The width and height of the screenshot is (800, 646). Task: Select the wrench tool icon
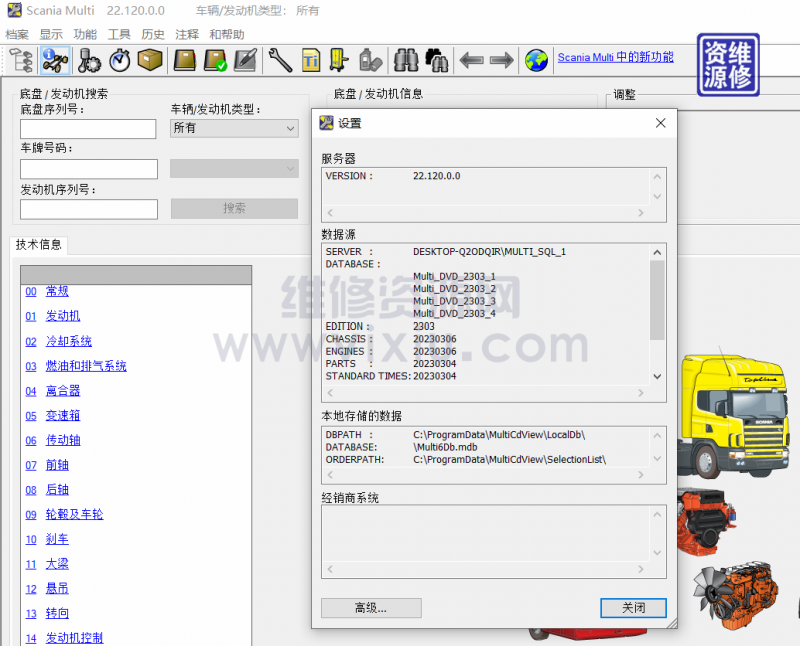coord(280,60)
